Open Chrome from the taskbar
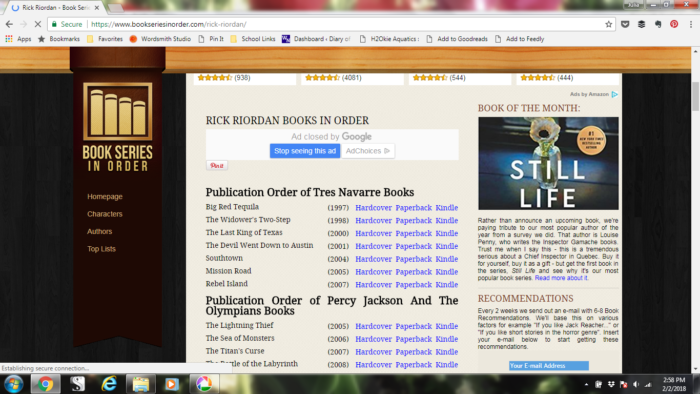This screenshot has height=394, width=700. (45, 384)
